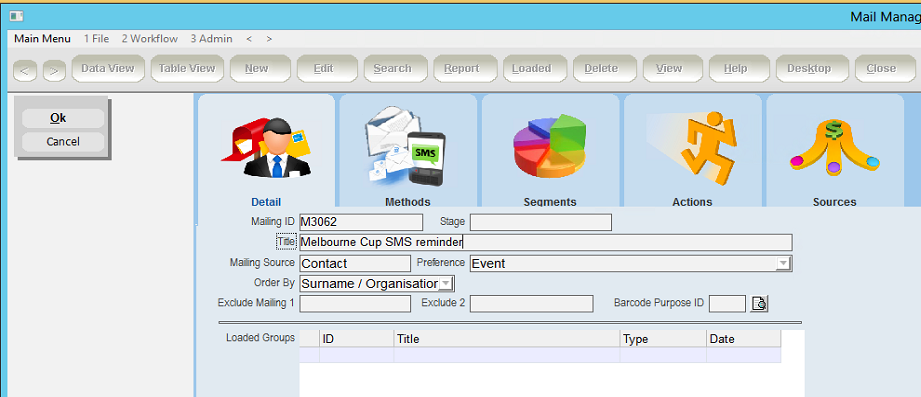Click the previous record arrow button
Image resolution: width=921 pixels, height=397 pixels.
(x=25, y=70)
